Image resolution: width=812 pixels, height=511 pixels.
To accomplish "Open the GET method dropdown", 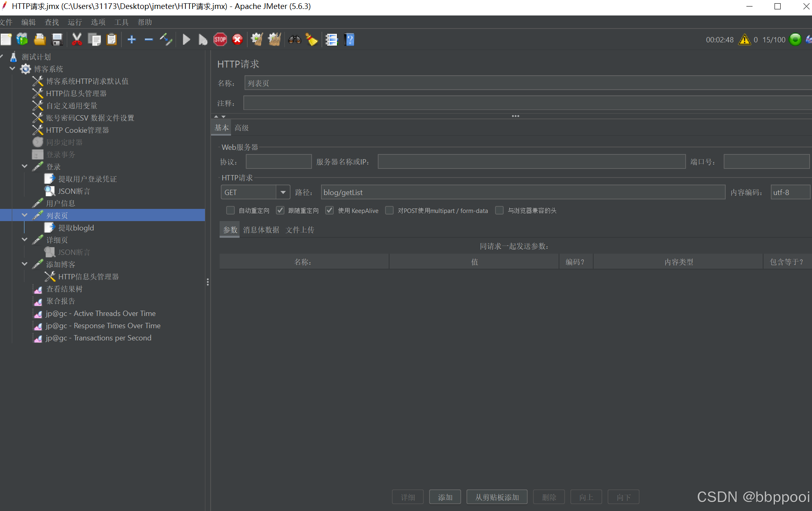I will point(283,192).
